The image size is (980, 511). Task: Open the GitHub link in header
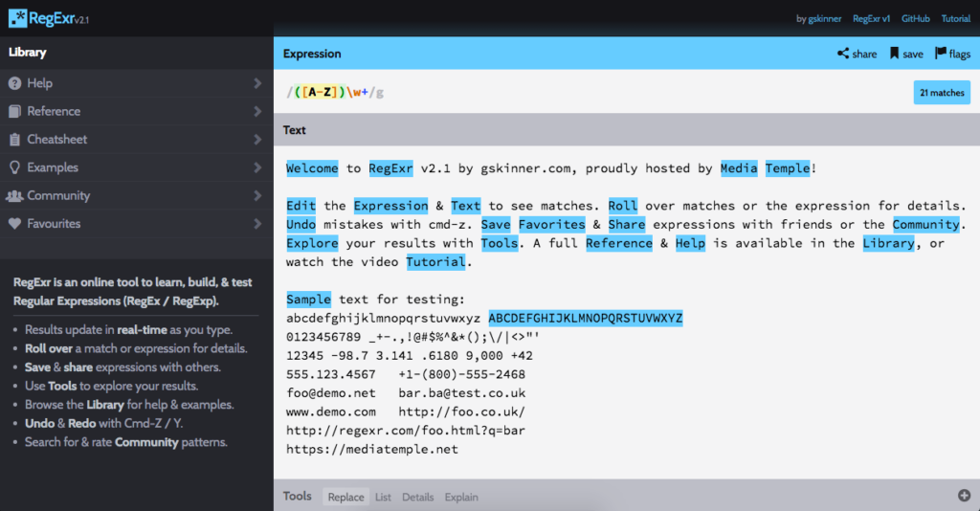coord(915,18)
